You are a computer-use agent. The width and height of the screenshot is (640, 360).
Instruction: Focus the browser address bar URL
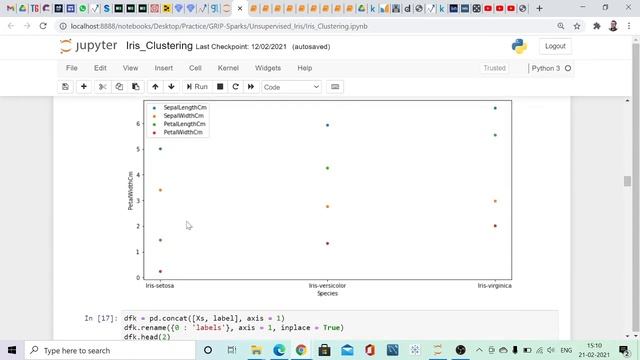pyautogui.click(x=219, y=26)
